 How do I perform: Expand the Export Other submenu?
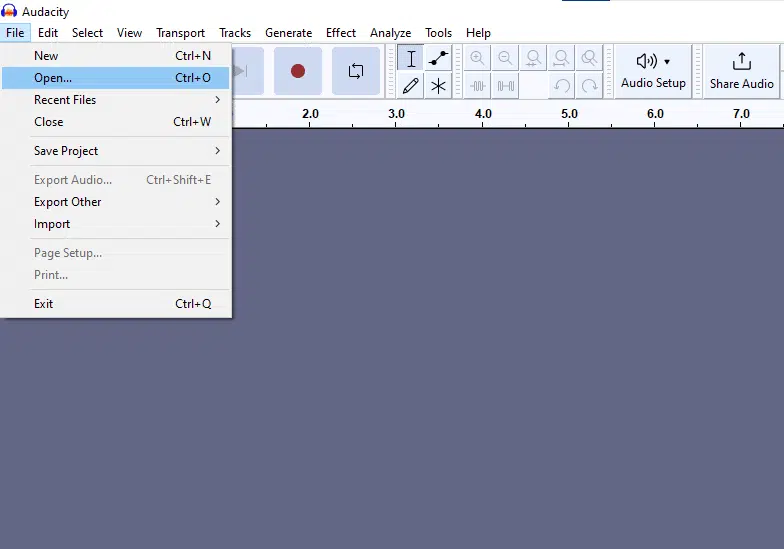116,202
